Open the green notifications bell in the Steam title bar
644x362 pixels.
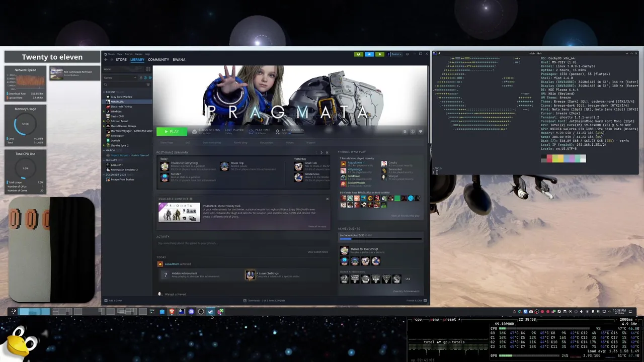point(380,54)
